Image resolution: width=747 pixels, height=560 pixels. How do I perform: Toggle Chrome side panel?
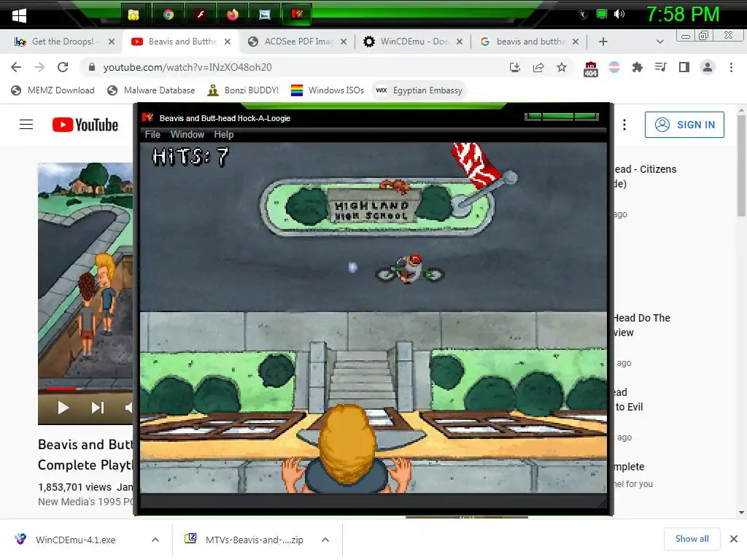[684, 67]
